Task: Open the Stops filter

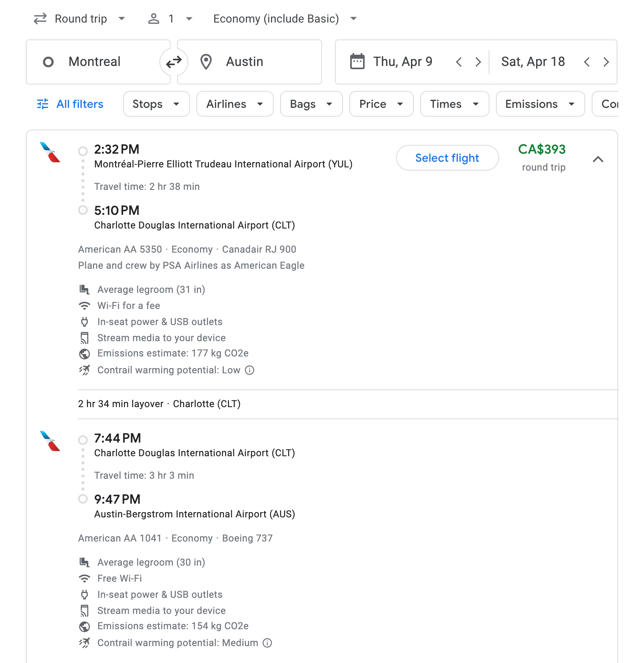Action: point(156,104)
